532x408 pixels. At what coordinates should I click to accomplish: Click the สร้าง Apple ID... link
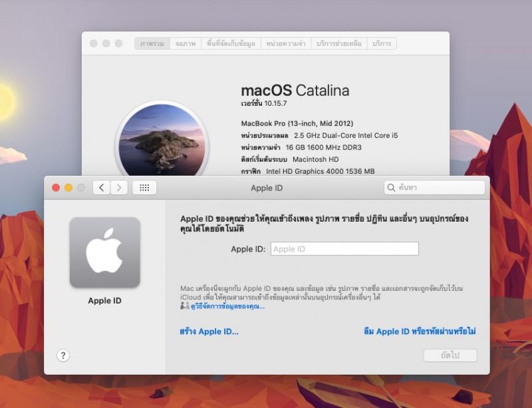209,331
